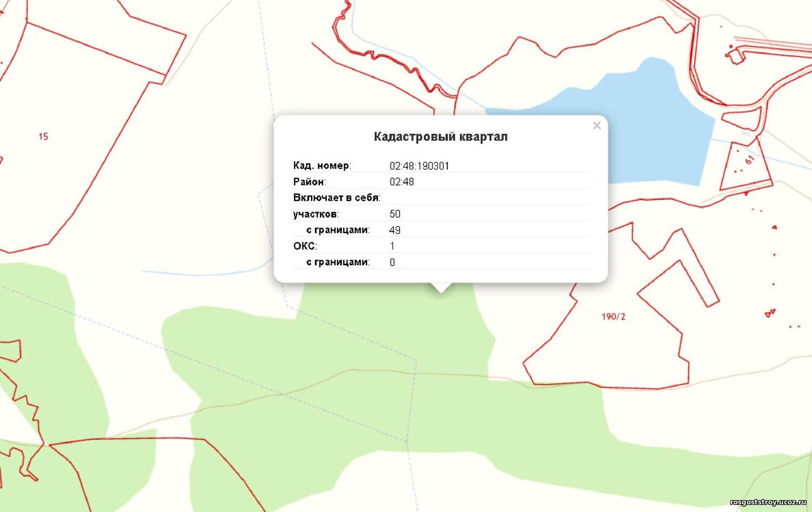Click the Район value 02:48
This screenshot has width=812, height=512.
tap(402, 182)
